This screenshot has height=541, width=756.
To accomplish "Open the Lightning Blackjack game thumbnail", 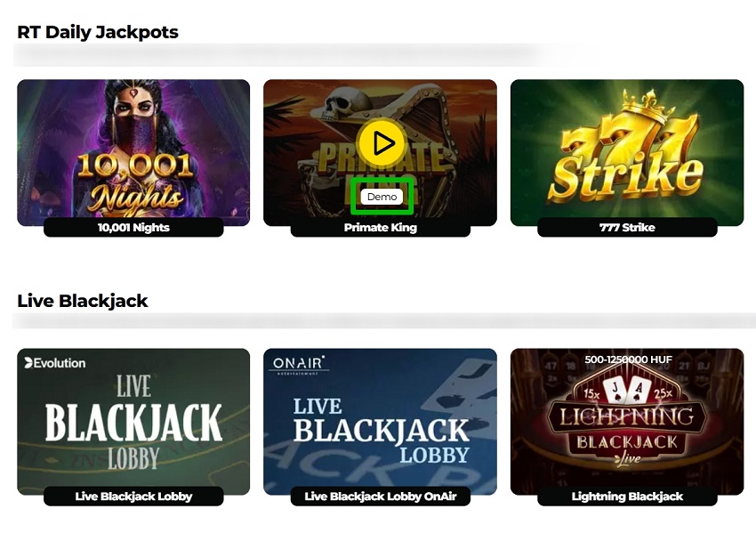I will pos(627,422).
